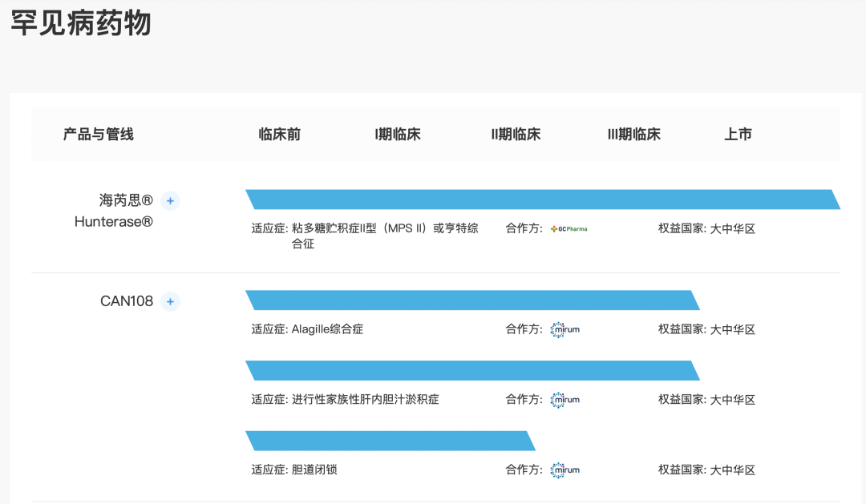Select the 上市 column header
The height and width of the screenshot is (504, 866).
point(737,134)
